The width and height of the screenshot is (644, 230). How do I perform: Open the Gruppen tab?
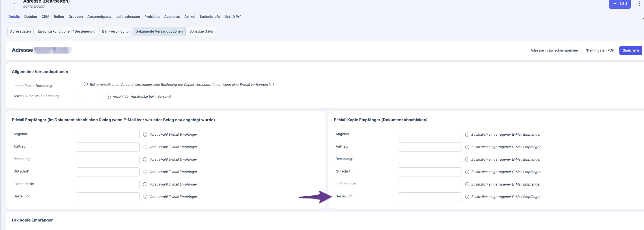click(76, 17)
